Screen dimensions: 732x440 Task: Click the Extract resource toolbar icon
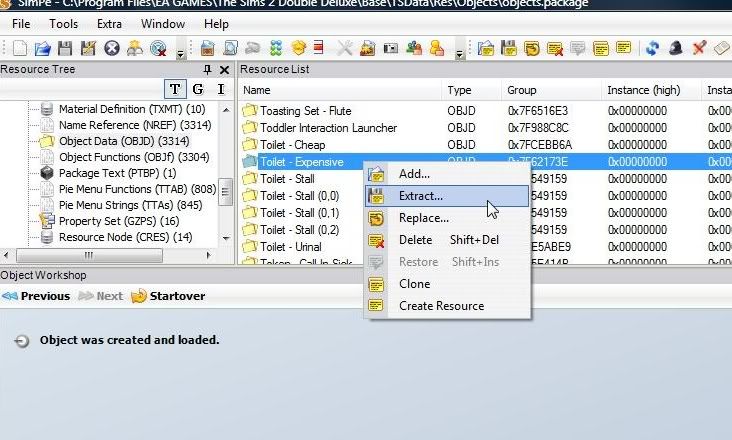click(x=509, y=48)
